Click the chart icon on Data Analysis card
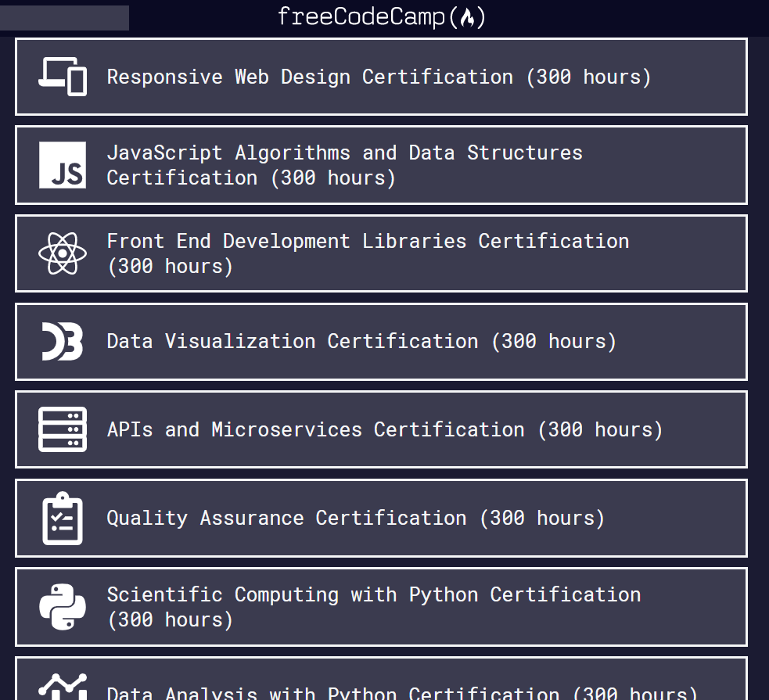769x700 pixels. (62, 688)
